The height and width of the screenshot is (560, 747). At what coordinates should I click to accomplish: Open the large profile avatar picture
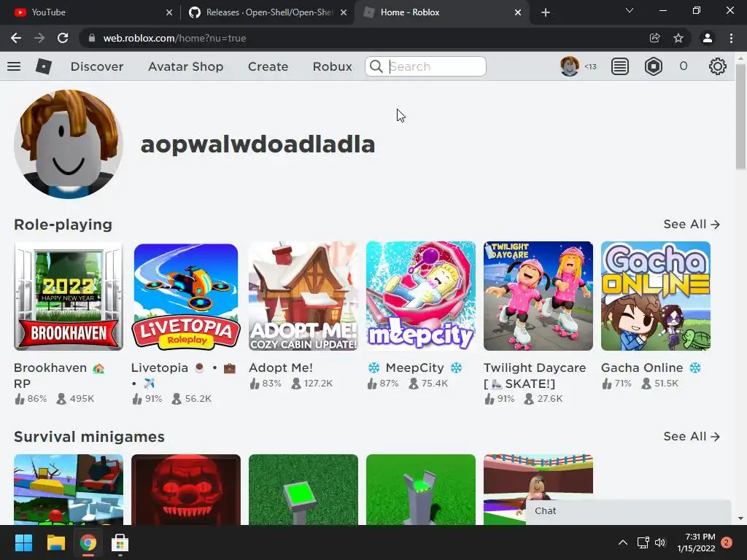[69, 144]
